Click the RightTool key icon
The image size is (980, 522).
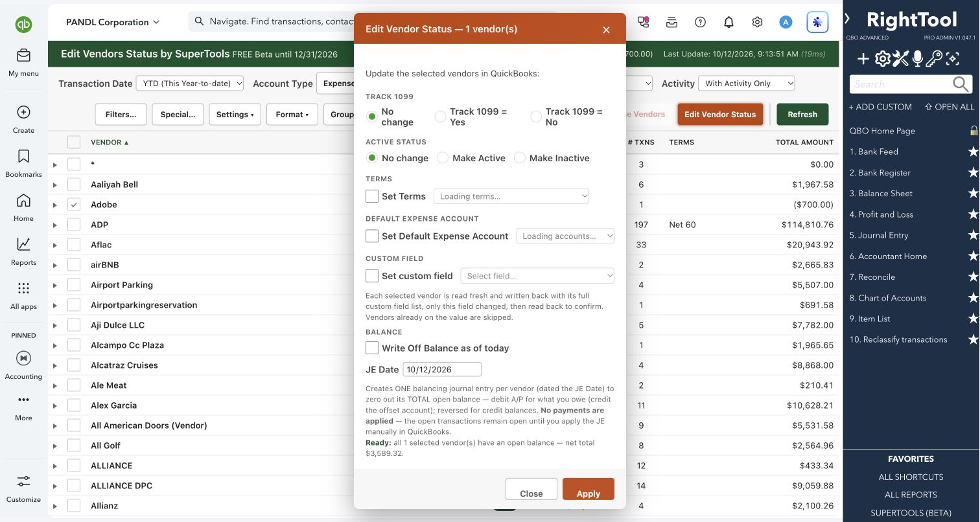point(934,60)
